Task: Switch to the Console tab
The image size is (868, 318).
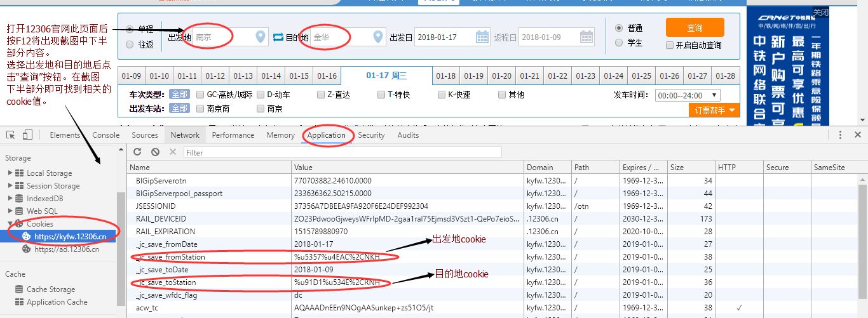Action: [105, 135]
